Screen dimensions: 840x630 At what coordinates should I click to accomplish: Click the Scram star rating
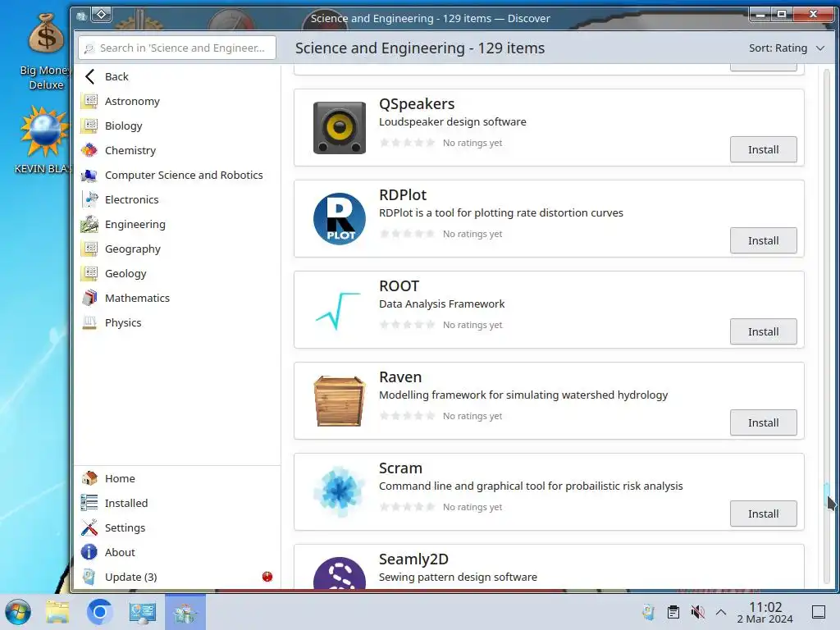[407, 507]
